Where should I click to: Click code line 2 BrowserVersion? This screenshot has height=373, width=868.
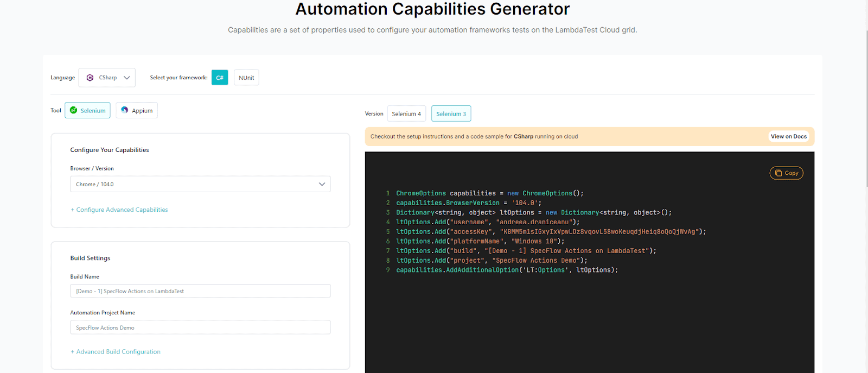pyautogui.click(x=469, y=203)
